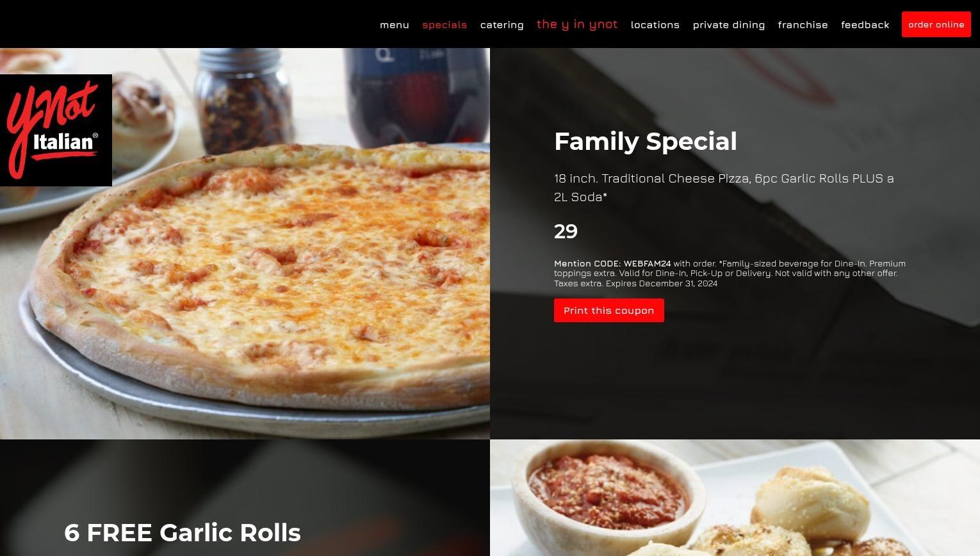Select the Family Special heading
Viewport: 980px width, 556px height.
tap(646, 142)
